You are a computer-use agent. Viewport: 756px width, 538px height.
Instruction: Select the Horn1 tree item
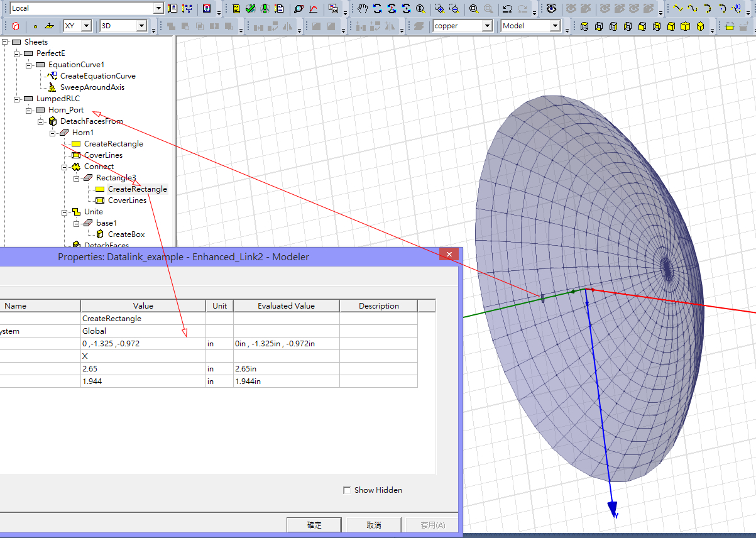click(x=83, y=133)
